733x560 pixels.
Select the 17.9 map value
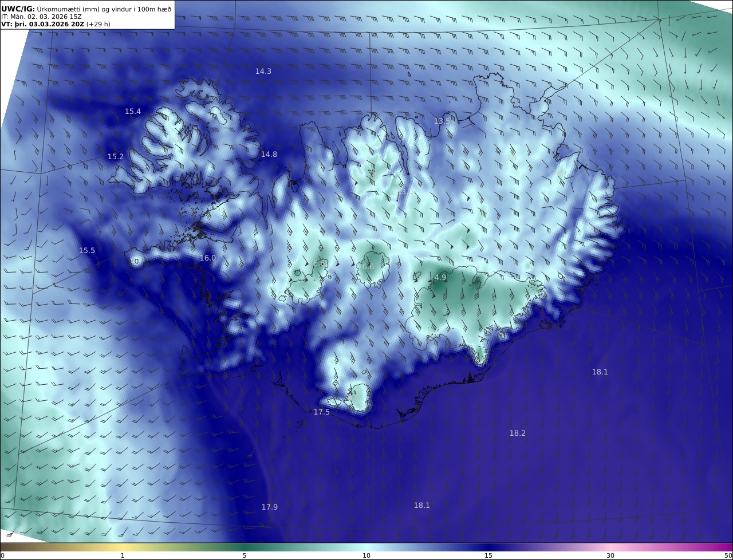270,507
